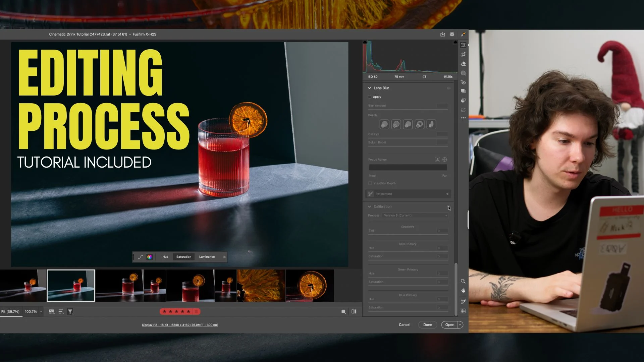Choose the ring Bokeh shape icon

(x=420, y=124)
